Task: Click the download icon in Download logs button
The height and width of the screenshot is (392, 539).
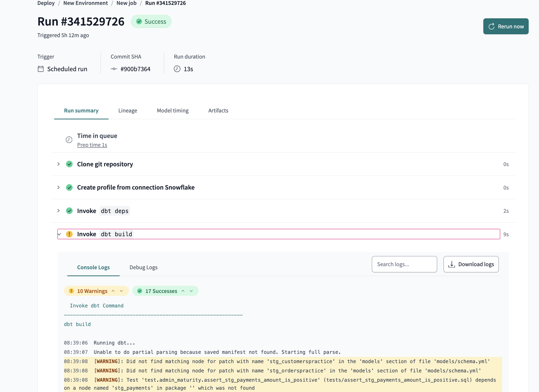Action: click(452, 264)
